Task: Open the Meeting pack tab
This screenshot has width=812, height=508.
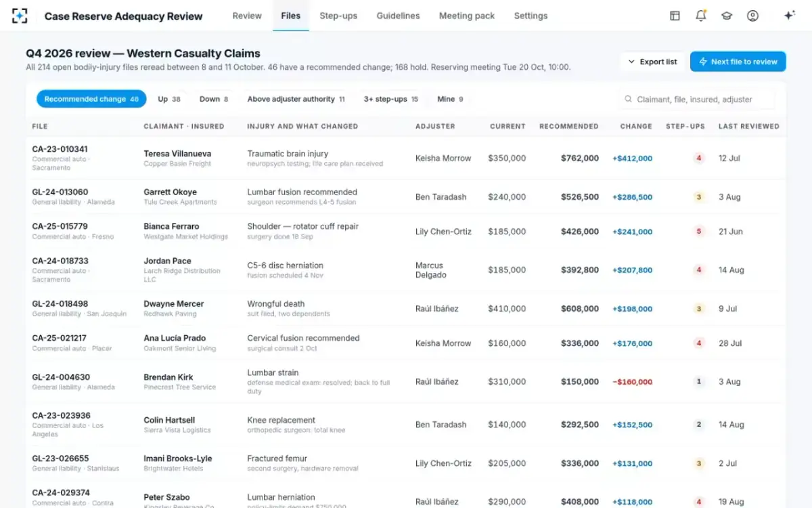Action: tap(467, 16)
